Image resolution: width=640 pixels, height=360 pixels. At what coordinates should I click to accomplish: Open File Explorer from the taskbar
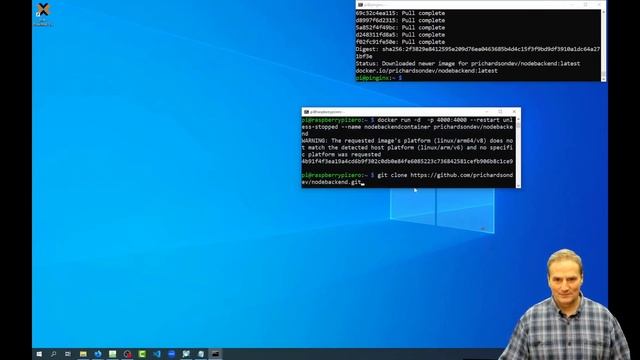[83, 354]
